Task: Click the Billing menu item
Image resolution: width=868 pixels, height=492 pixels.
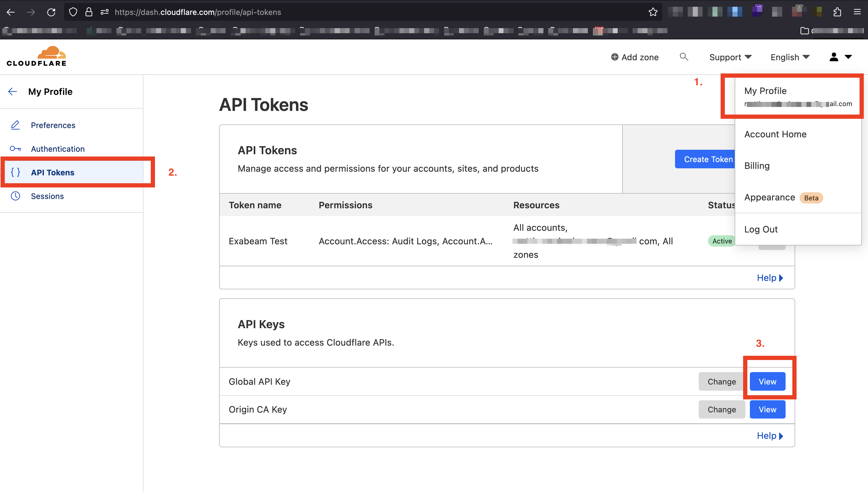Action: tap(758, 166)
